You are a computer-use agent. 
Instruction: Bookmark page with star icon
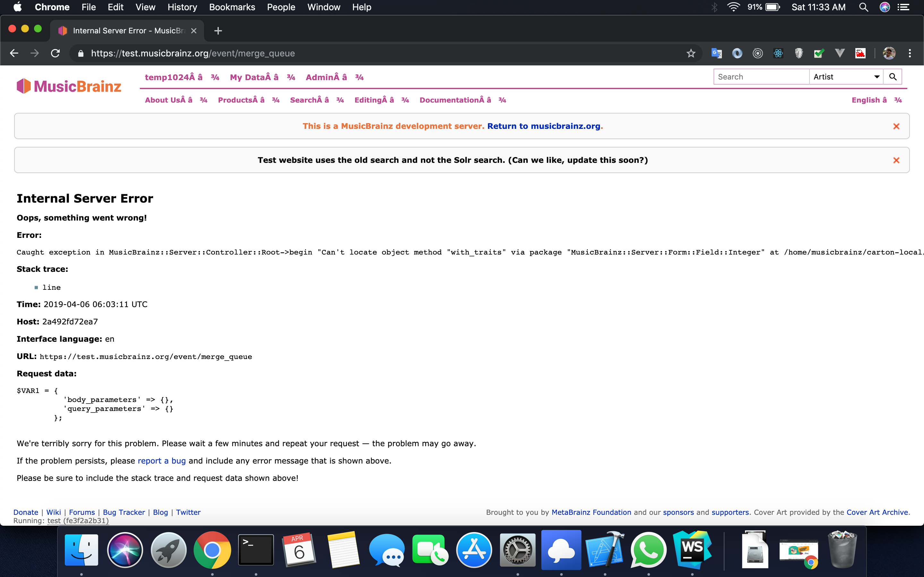point(691,54)
